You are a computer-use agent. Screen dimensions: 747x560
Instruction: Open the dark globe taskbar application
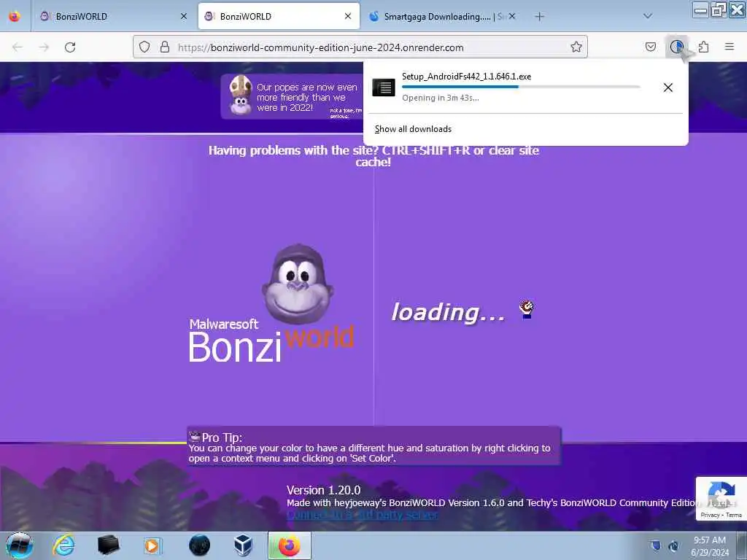(199, 545)
